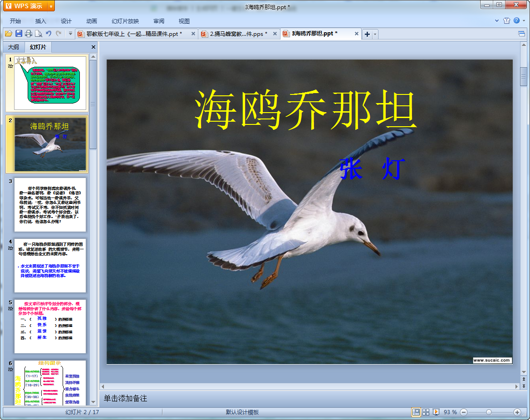Image resolution: width=530 pixels, height=420 pixels.
Task: Select slide 5 thumbnail with four blanks list
Action: (50, 326)
